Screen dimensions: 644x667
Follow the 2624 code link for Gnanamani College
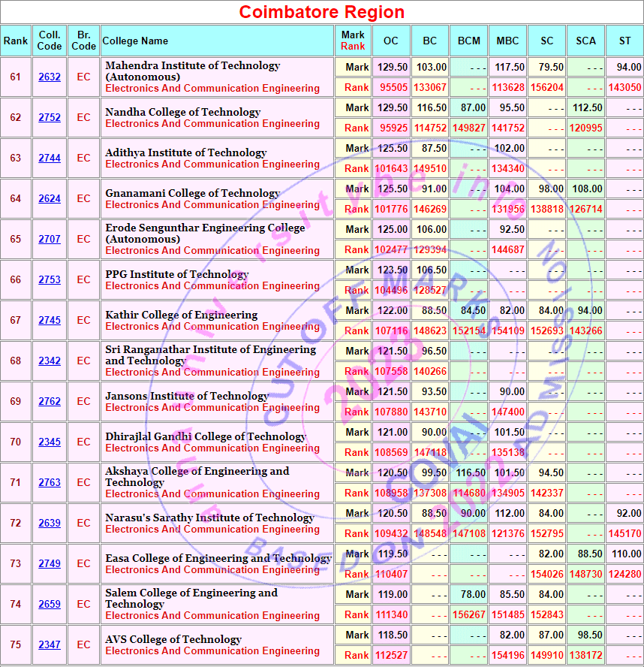pyautogui.click(x=50, y=199)
